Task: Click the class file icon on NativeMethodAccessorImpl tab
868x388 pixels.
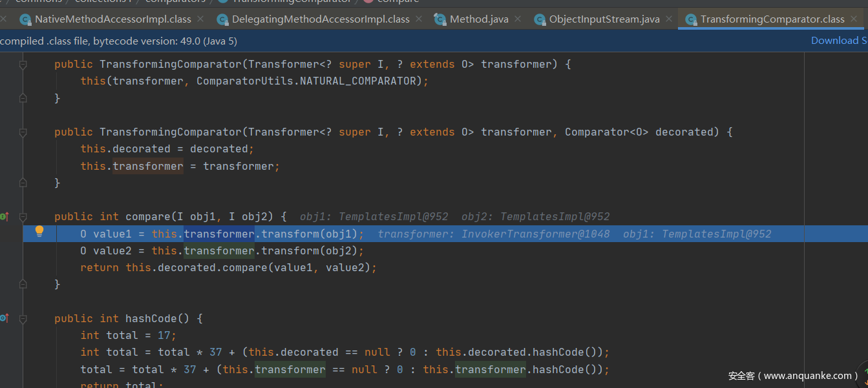Action: [26, 19]
